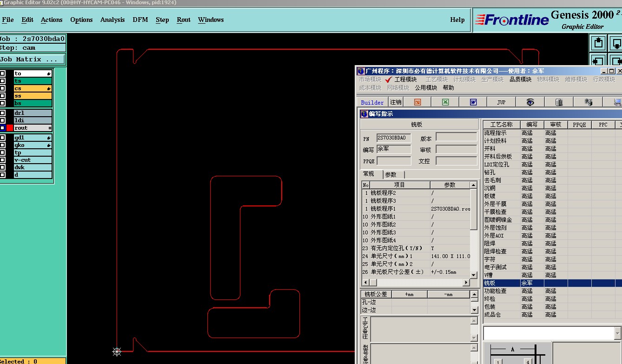
Task: Toggle checkbox for layer ss
Action: [2, 96]
